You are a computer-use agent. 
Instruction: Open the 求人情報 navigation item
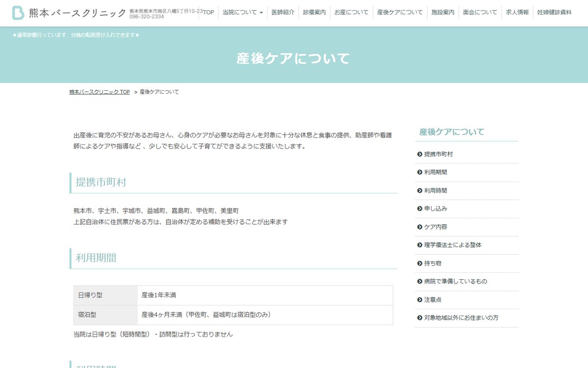point(517,12)
